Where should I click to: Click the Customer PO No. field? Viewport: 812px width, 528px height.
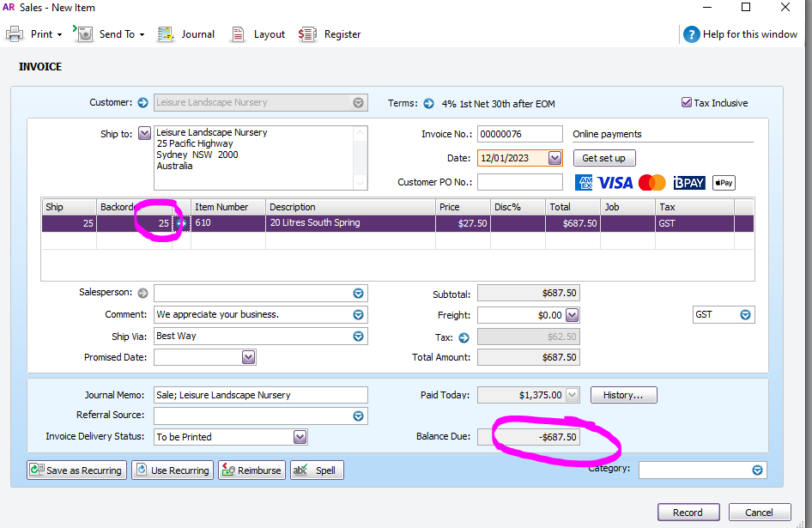(x=519, y=182)
